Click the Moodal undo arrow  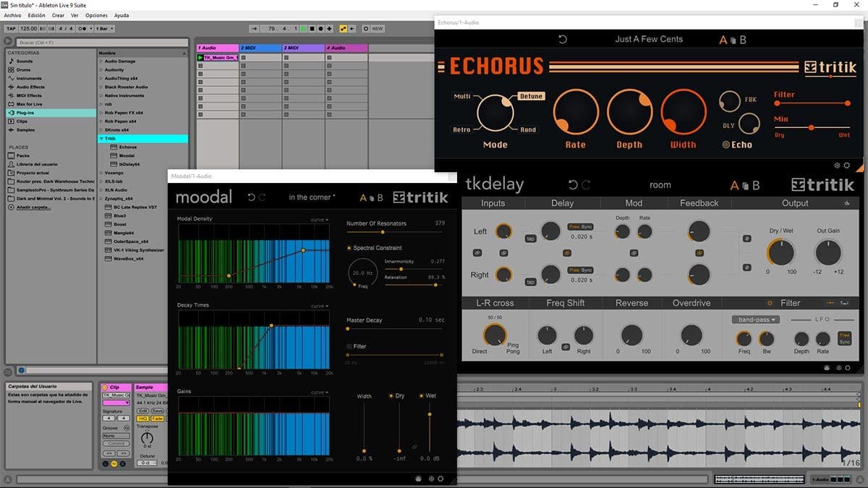(250, 197)
